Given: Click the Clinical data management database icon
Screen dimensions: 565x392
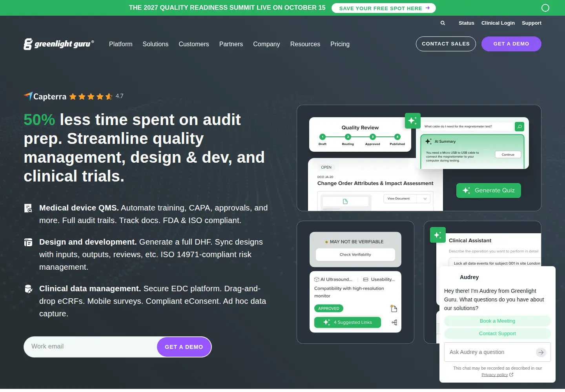Looking at the screenshot, I should [28, 289].
